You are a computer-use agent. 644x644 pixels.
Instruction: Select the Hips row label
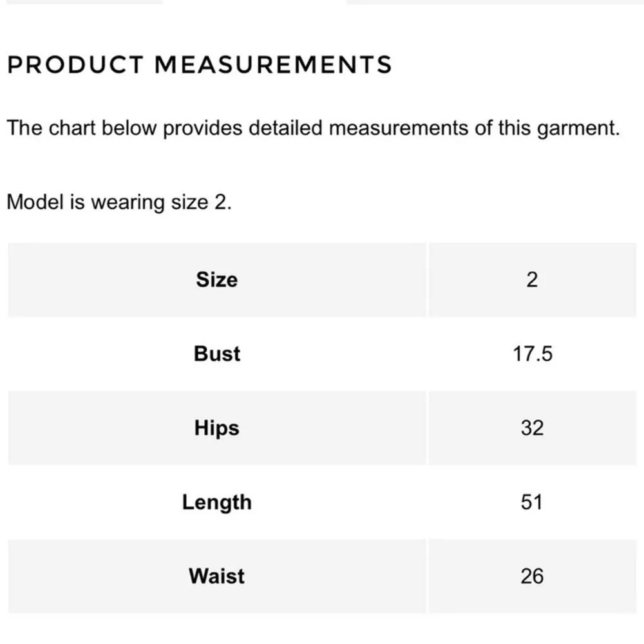pyautogui.click(x=216, y=428)
